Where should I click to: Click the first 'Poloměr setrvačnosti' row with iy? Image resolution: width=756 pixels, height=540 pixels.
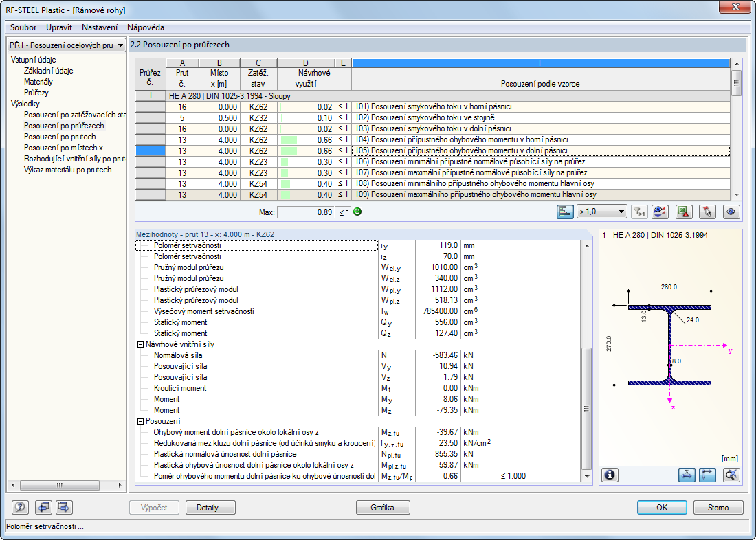click(358, 245)
